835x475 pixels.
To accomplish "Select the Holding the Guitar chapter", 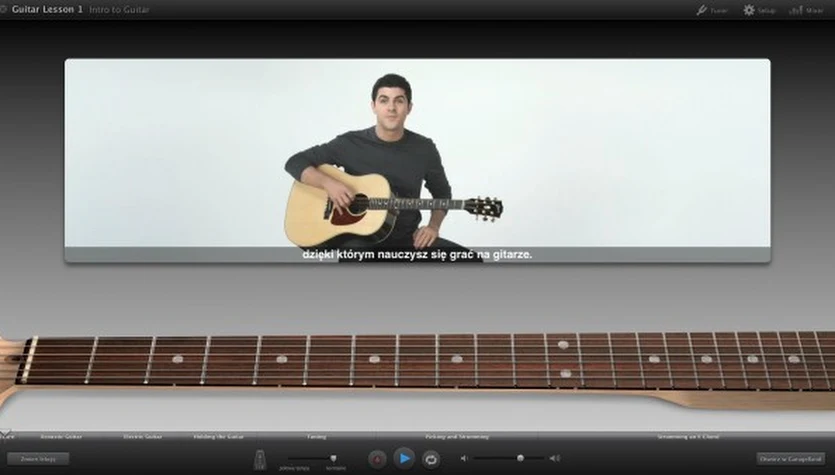I will 220,437.
